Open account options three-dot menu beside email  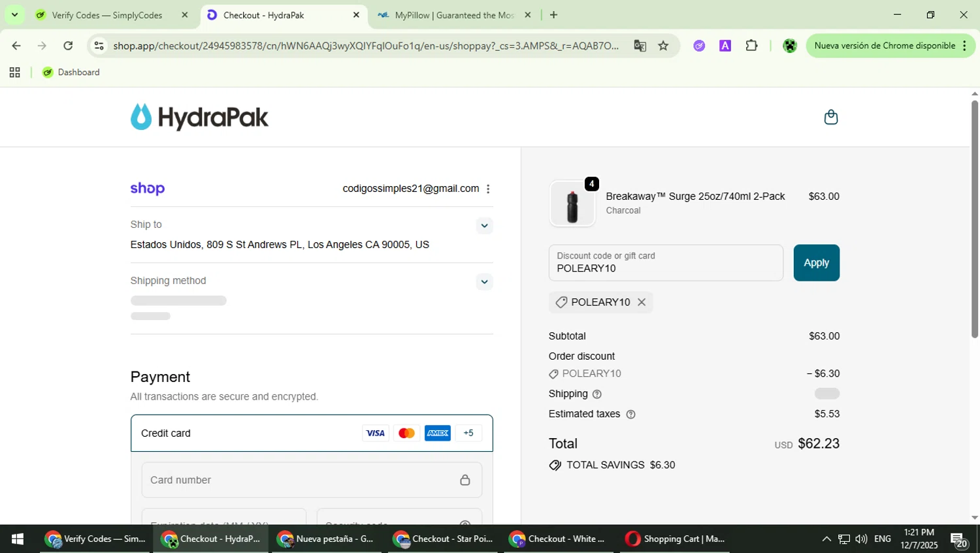click(x=488, y=189)
